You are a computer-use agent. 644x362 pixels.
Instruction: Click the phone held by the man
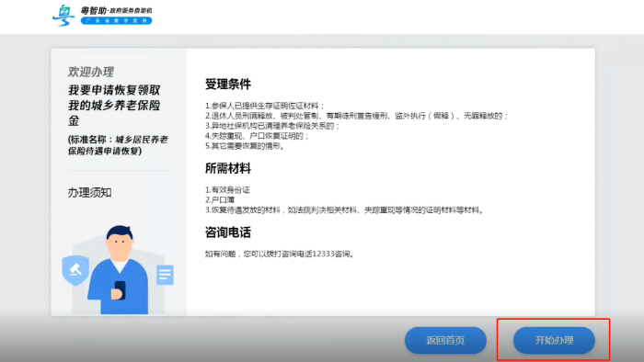pos(120,289)
